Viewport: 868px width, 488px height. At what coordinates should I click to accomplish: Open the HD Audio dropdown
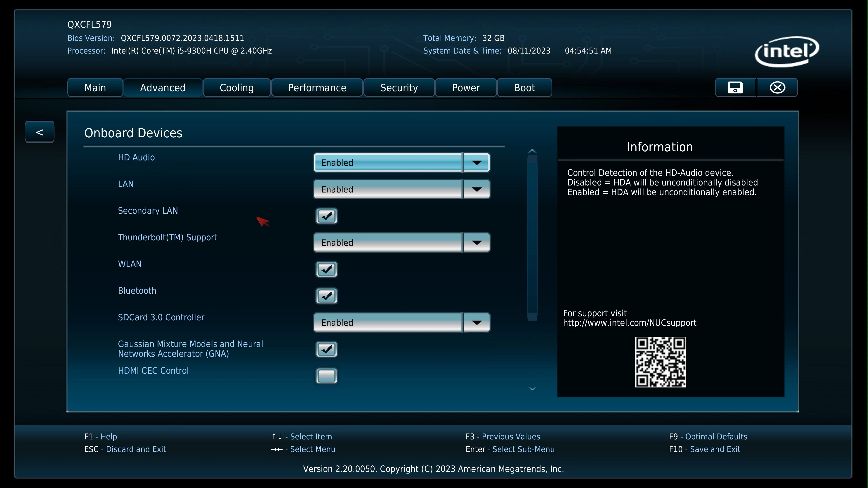tap(476, 163)
